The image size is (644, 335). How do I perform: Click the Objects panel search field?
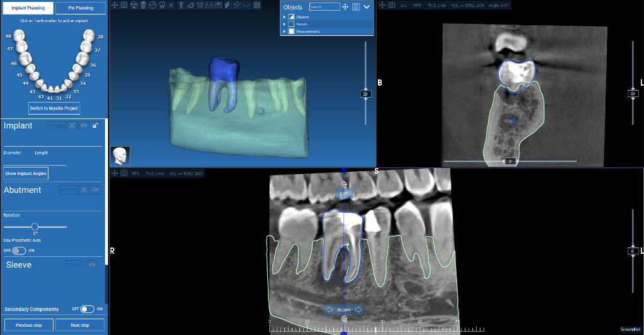pyautogui.click(x=325, y=6)
